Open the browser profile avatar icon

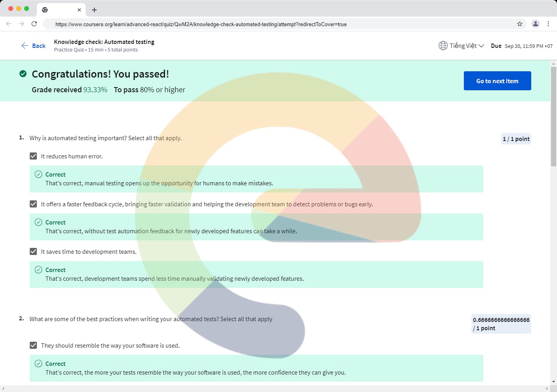[x=535, y=24]
